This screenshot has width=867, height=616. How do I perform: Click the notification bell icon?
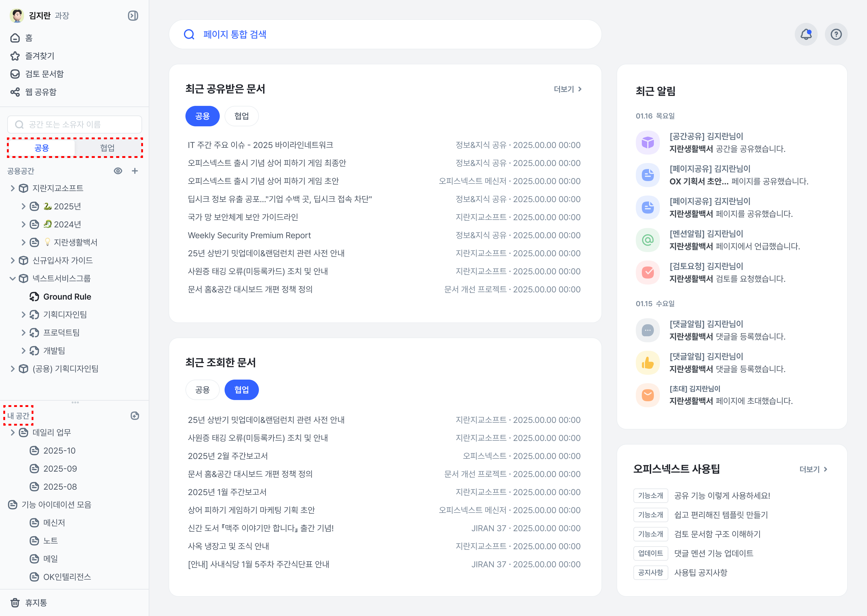tap(806, 35)
